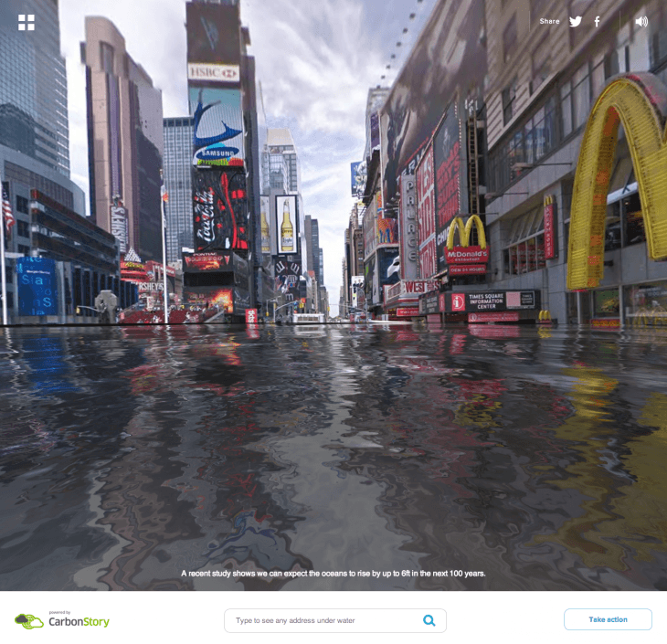
Task: Mute sound with the speaker icon
Action: (x=641, y=21)
